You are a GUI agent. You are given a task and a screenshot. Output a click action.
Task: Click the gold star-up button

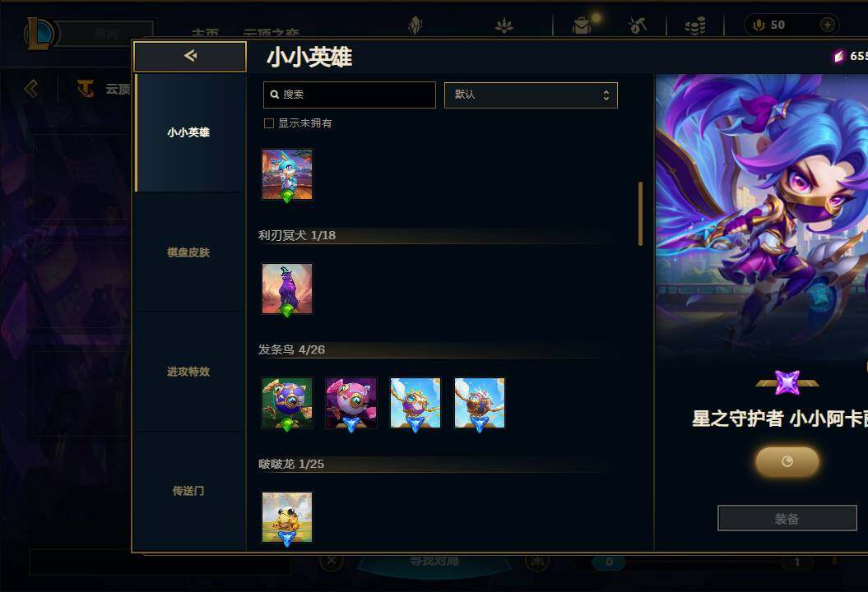click(787, 461)
